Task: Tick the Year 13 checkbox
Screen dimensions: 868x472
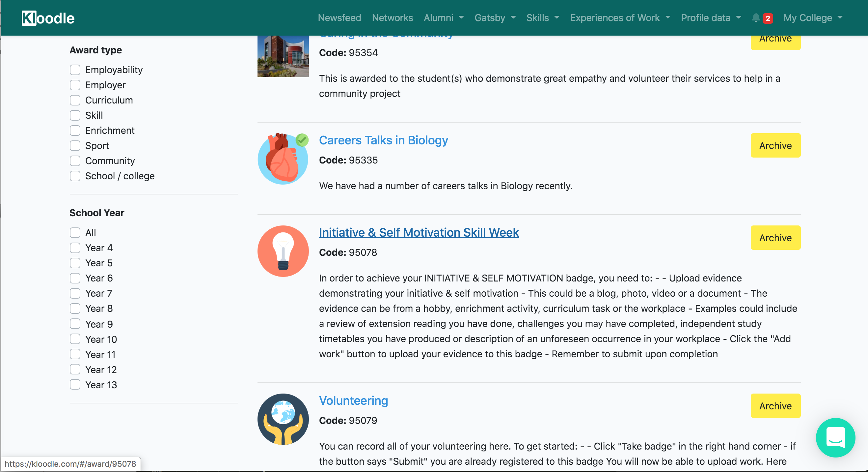Action: point(75,385)
